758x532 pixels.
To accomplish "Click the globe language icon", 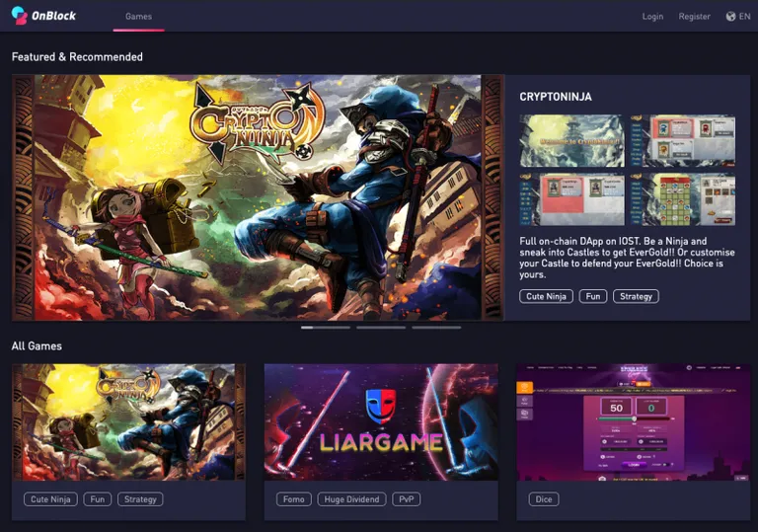I will click(730, 17).
